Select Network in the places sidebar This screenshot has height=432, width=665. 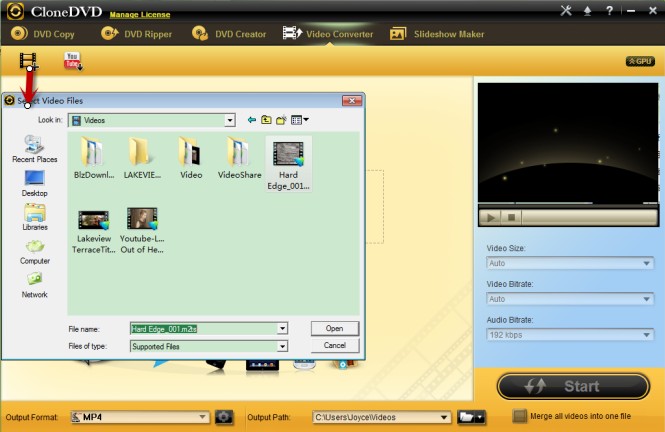coord(34,286)
